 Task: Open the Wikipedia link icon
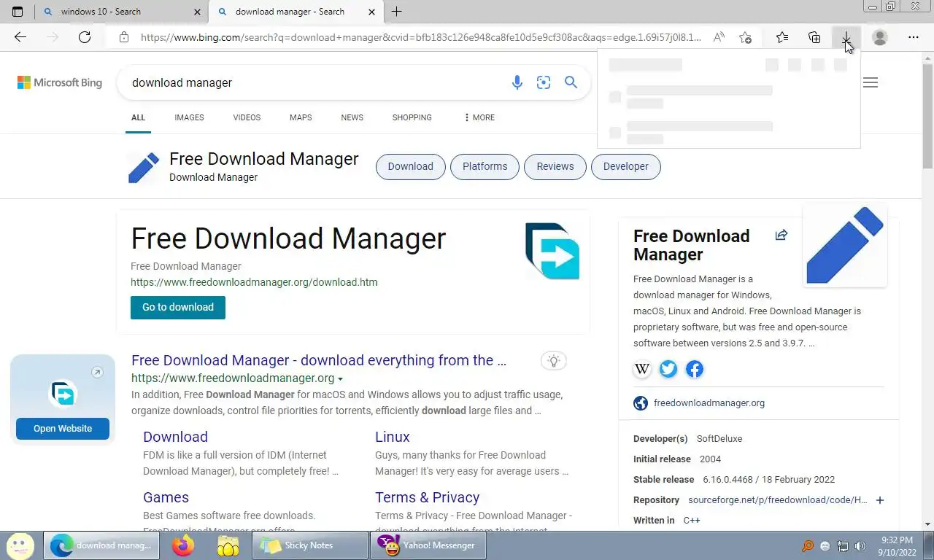(x=642, y=369)
